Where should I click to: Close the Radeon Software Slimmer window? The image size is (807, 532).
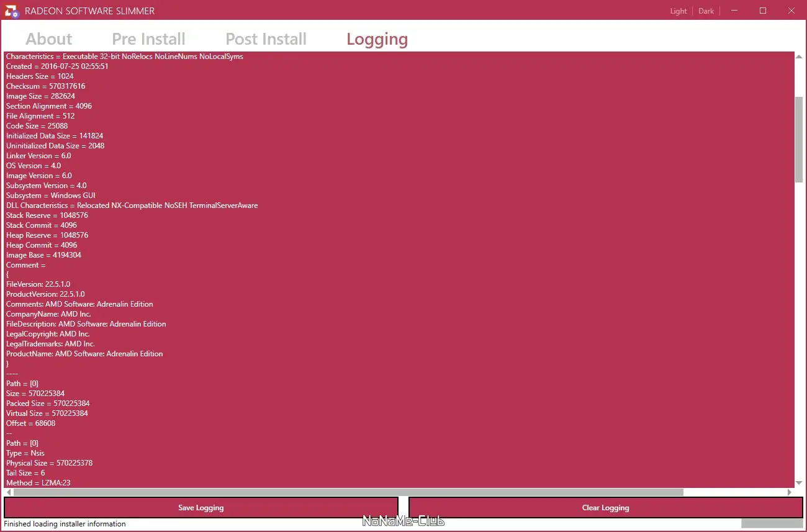(791, 11)
